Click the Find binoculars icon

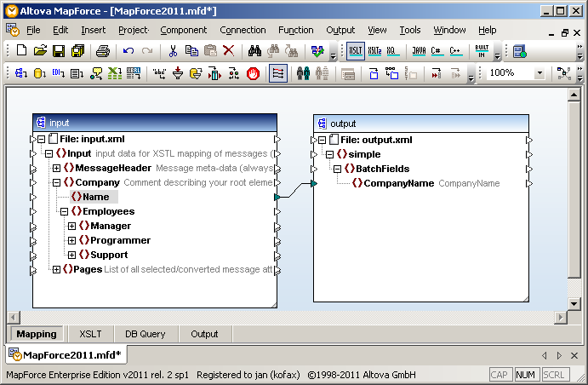(254, 51)
